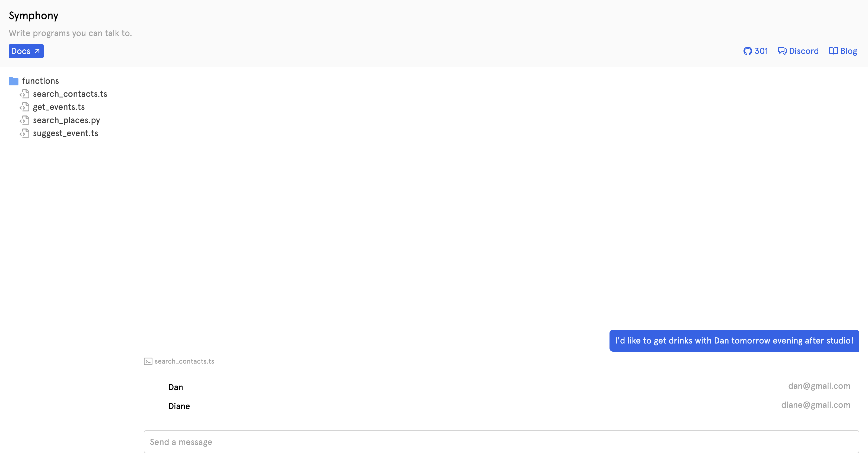Select the functions folder label

(40, 81)
